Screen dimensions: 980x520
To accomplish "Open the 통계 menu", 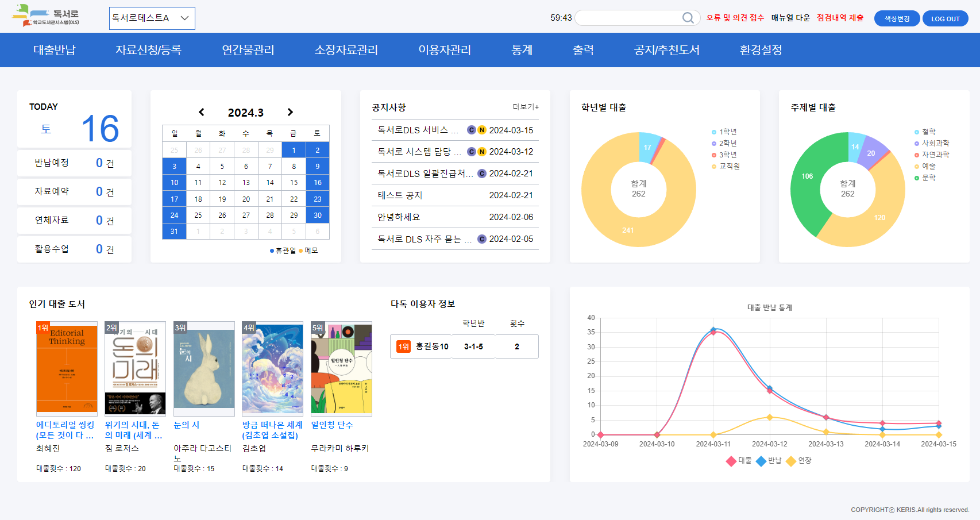I will tap(522, 50).
